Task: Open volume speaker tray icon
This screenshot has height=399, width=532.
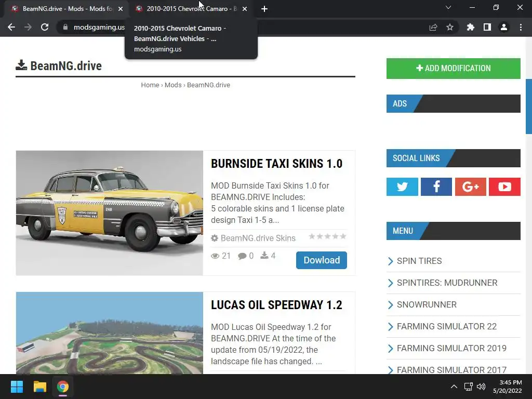Action: [481, 387]
